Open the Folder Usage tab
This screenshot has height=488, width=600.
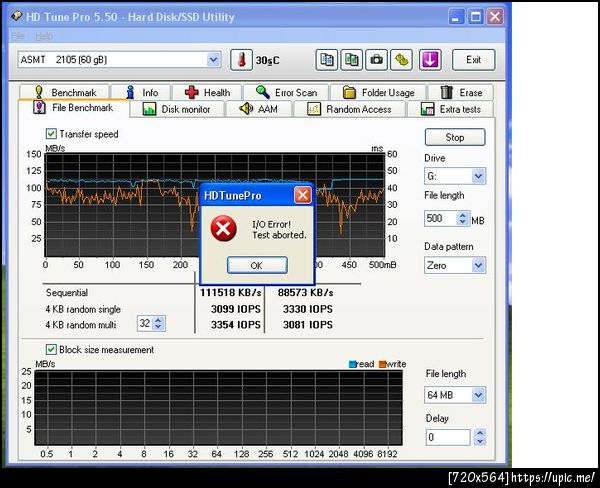378,92
